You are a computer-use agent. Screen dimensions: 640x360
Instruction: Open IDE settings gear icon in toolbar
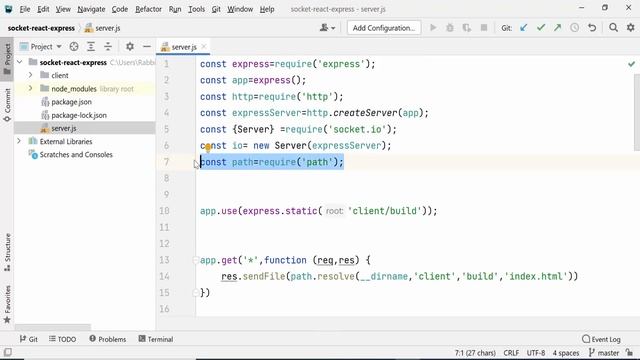pos(631,28)
